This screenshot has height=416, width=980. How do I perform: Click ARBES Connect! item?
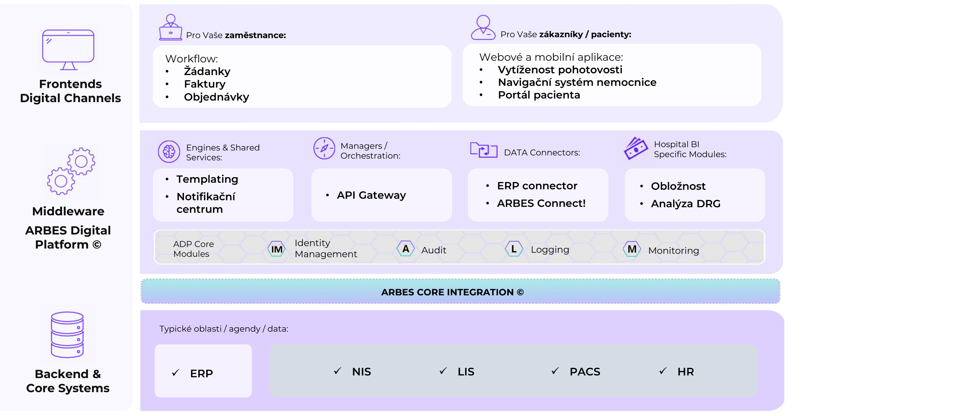(541, 203)
